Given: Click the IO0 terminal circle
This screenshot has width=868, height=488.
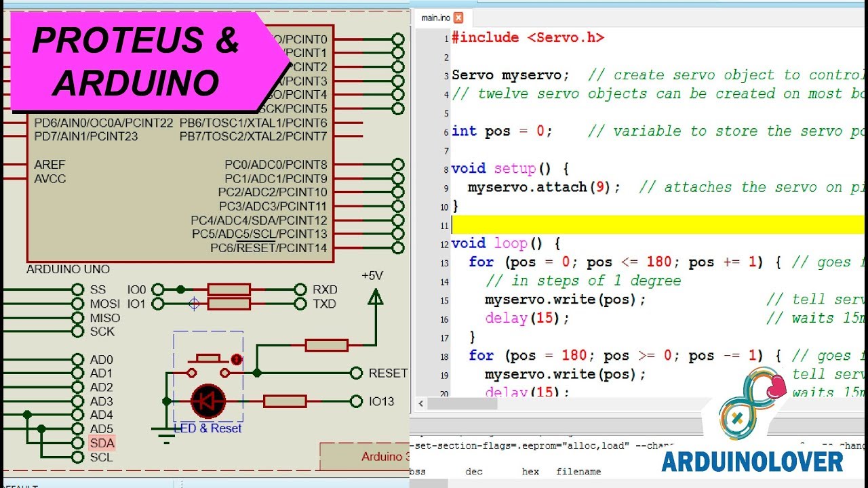Looking at the screenshot, I should coord(157,289).
